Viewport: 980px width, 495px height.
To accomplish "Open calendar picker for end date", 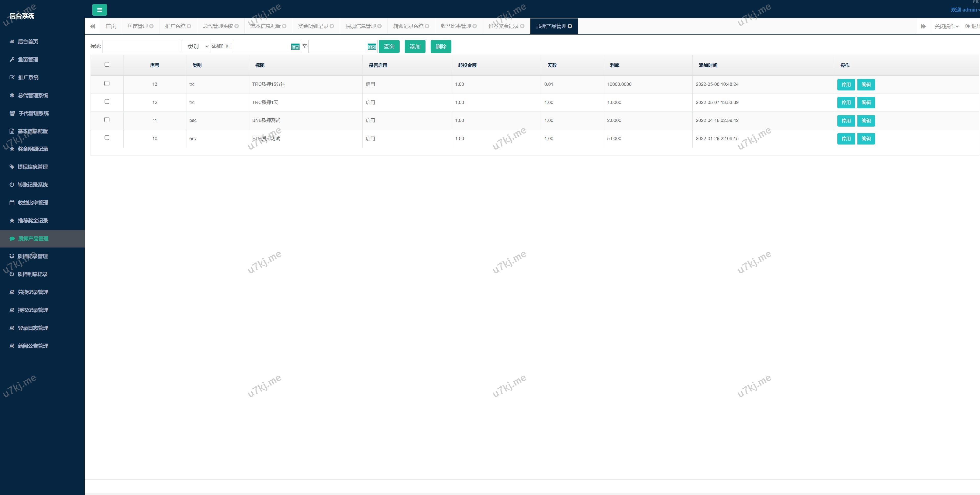I will pyautogui.click(x=372, y=47).
